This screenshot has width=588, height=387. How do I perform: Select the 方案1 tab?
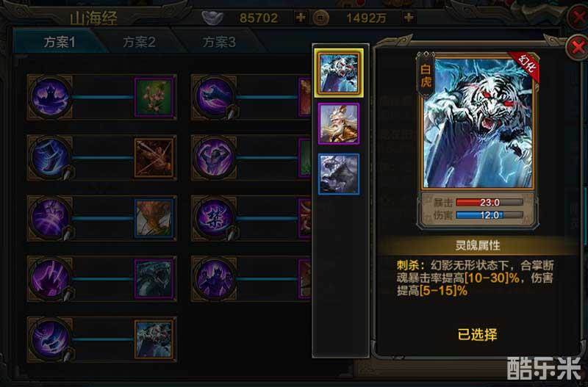click(x=60, y=42)
